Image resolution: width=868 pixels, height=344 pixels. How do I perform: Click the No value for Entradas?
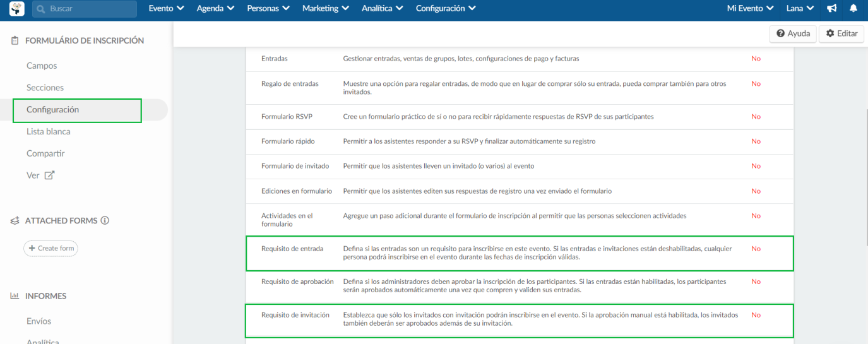[x=756, y=59]
